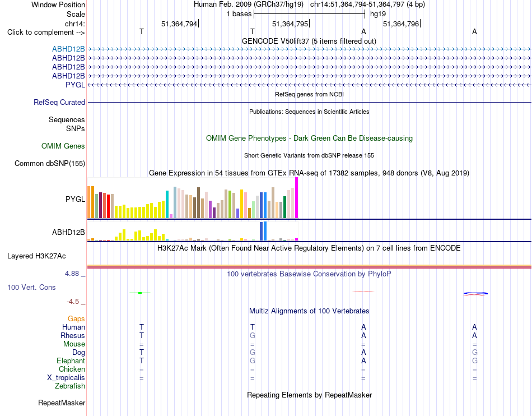Click the tall magenta bar in PYGL chart

tap(297, 198)
